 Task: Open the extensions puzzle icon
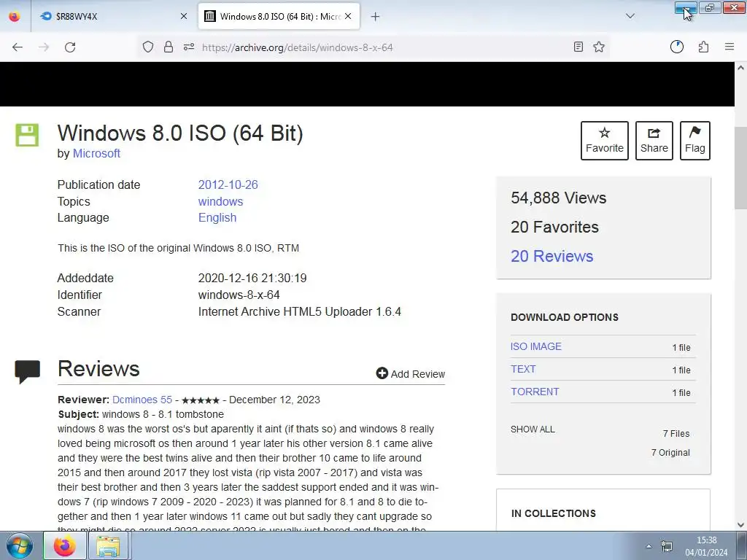704,47
